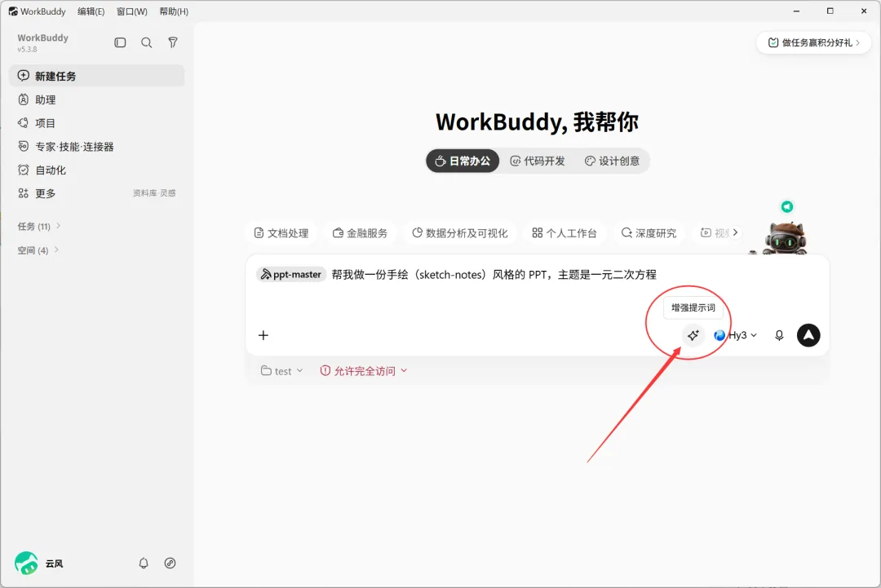Image resolution: width=881 pixels, height=588 pixels.
Task: Open the 自动化 page
Action: coord(96,170)
